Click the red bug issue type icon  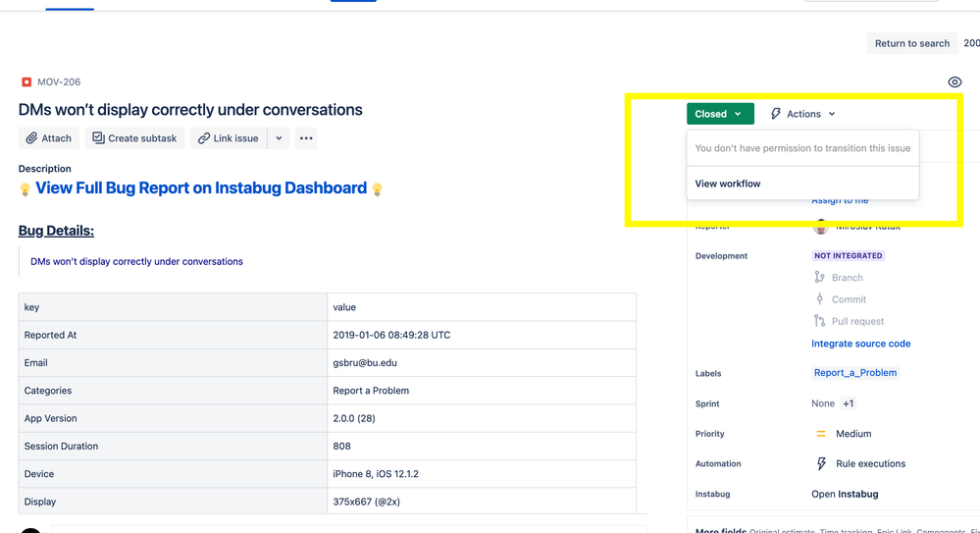pyautogui.click(x=26, y=81)
